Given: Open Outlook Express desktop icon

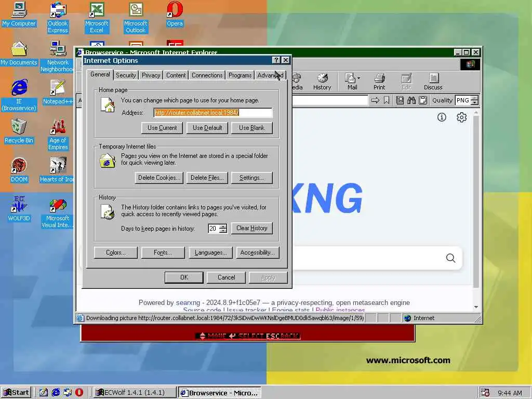Looking at the screenshot, I should pos(58,18).
